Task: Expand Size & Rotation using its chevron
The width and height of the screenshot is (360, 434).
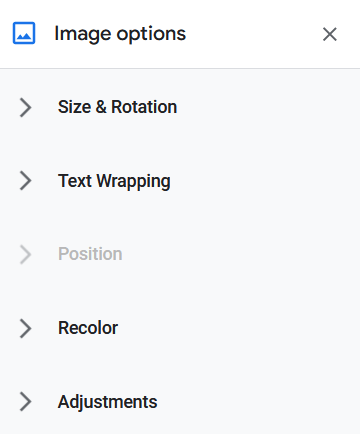Action: pos(25,107)
